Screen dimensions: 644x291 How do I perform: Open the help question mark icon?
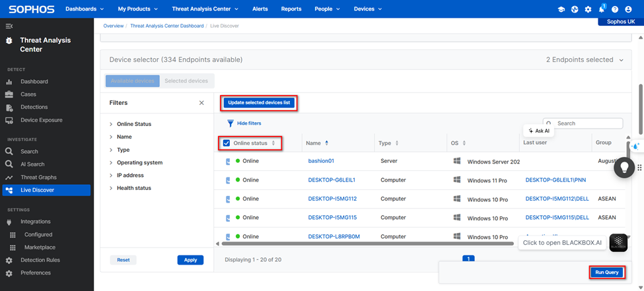(615, 9)
